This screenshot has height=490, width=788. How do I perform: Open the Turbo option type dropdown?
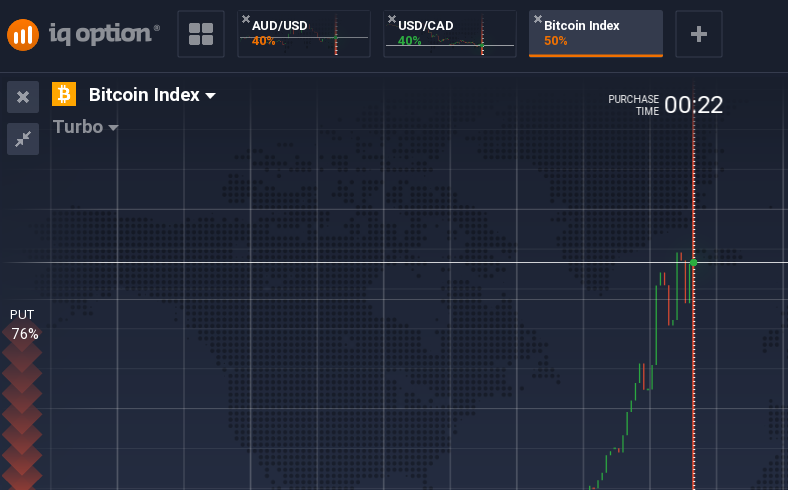pos(85,127)
